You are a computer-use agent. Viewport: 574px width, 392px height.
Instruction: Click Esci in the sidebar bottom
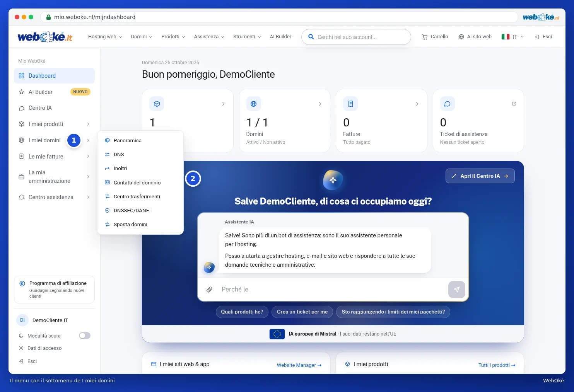coord(28,361)
